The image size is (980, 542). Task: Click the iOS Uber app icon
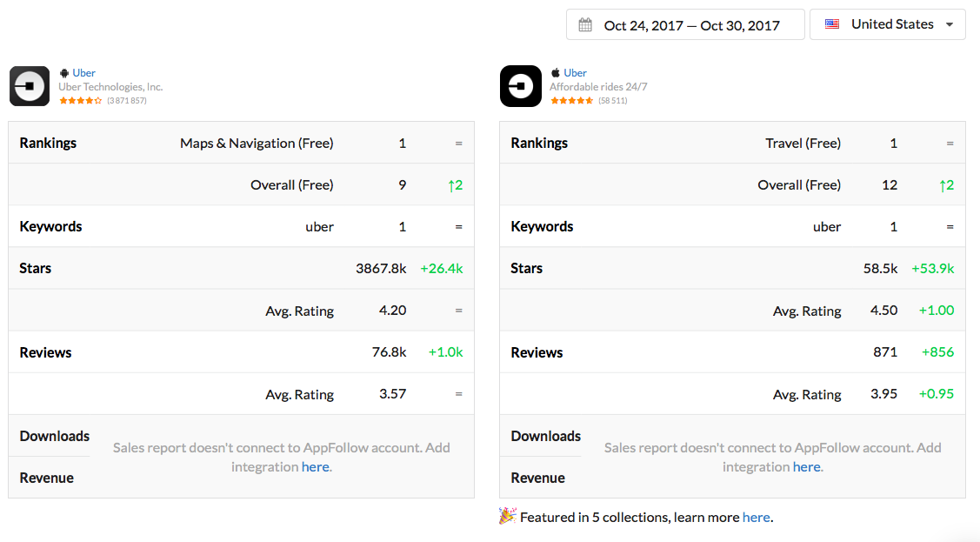pos(521,86)
